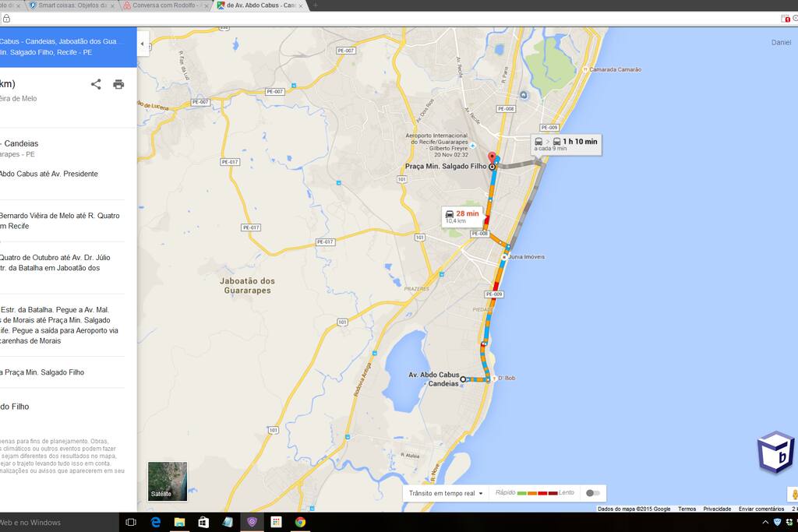The width and height of the screenshot is (798, 532).
Task: Click the notebook taskbar app icon
Action: pos(228,523)
